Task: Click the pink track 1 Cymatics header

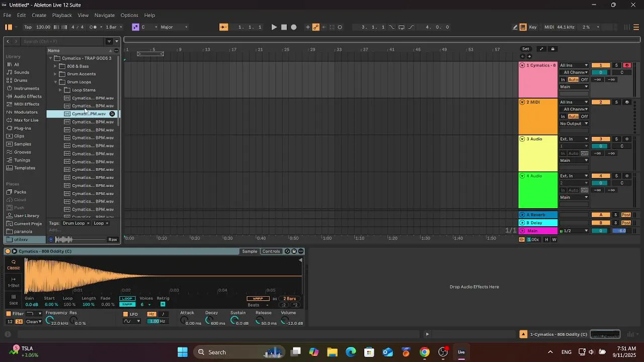Action: pos(538,80)
